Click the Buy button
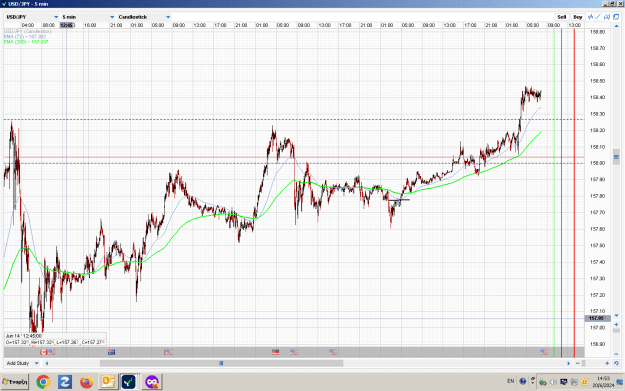This screenshot has height=391, width=625. 578,17
